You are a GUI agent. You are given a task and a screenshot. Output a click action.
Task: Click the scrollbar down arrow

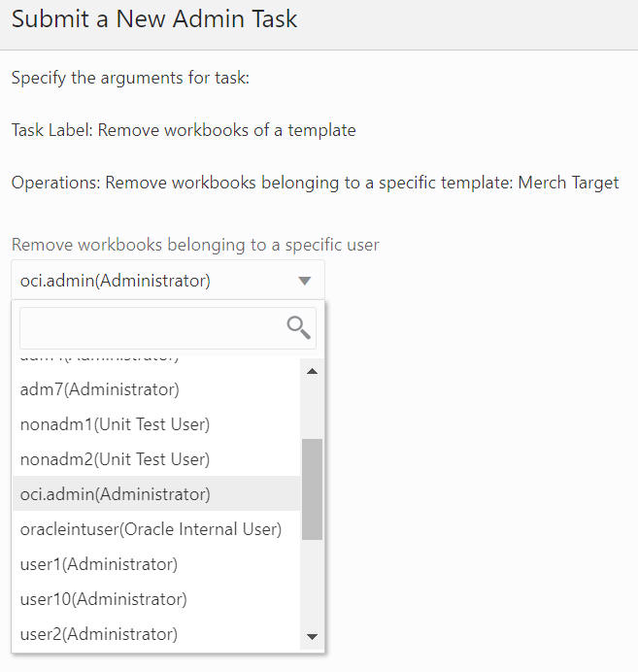coord(313,636)
